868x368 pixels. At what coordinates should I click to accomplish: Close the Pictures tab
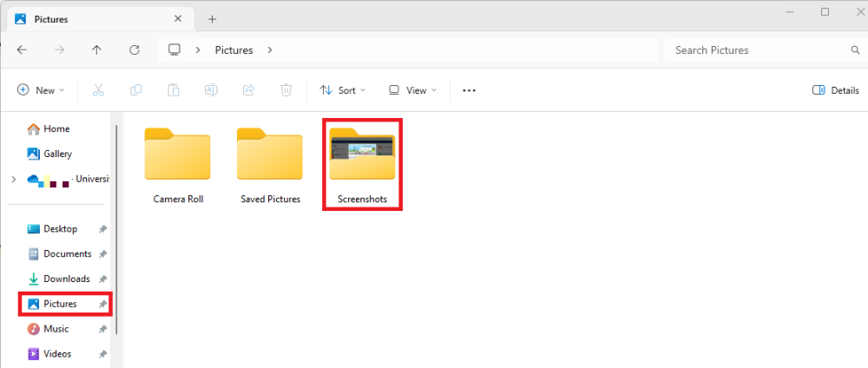(178, 19)
